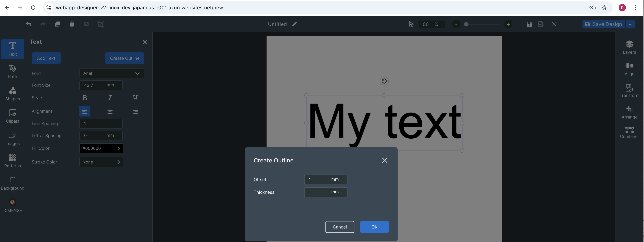Expand the Fill Color #000000 picker
Image resolution: width=644 pixels, height=242 pixels.
(x=101, y=148)
